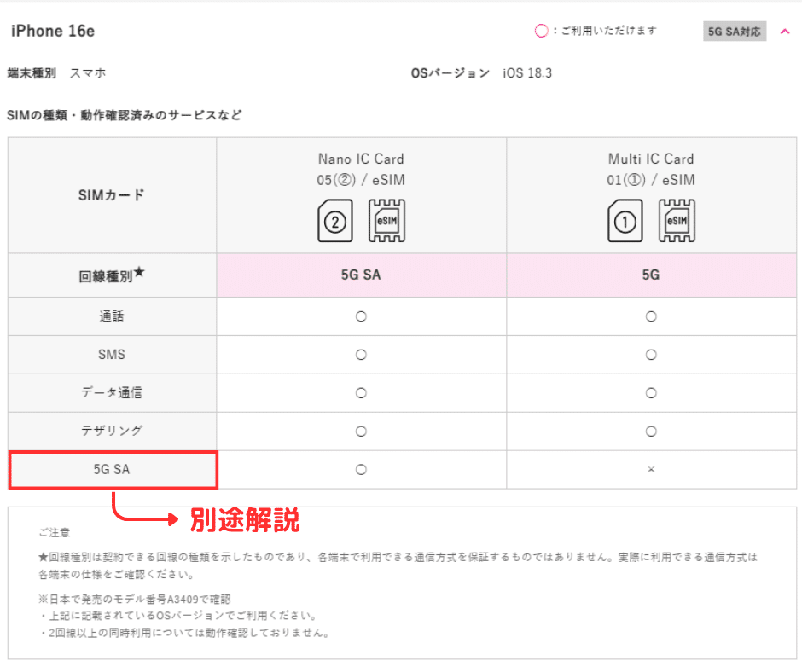Image resolution: width=802 pixels, height=672 pixels.
Task: Click the Multi IC Card SIM icon numbered 1
Action: (625, 221)
